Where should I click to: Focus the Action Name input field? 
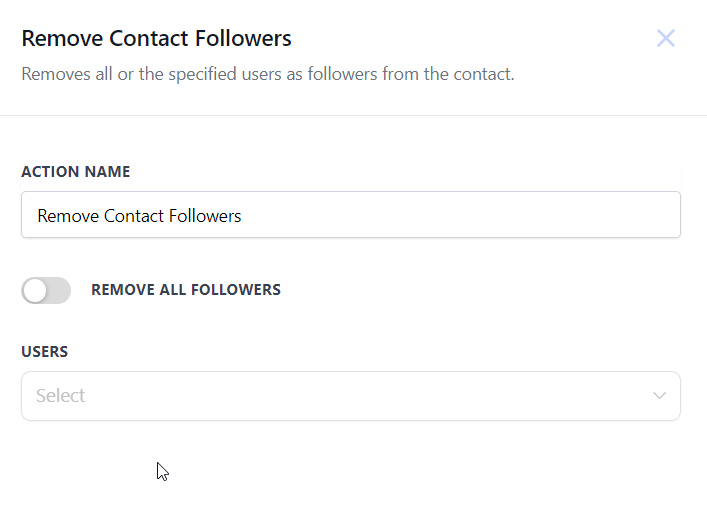[350, 215]
